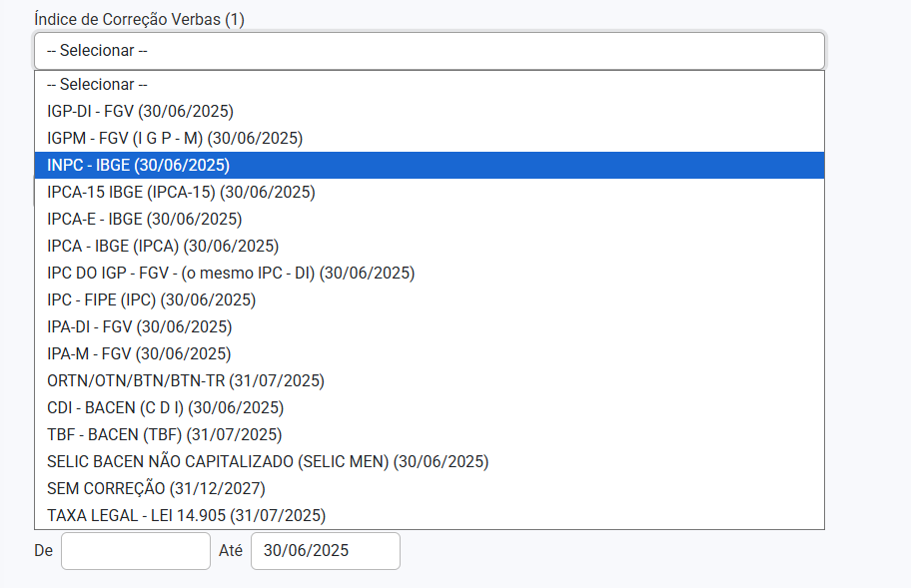
Task: Choose IPC - FIPE (IPC) index
Action: pos(151,299)
